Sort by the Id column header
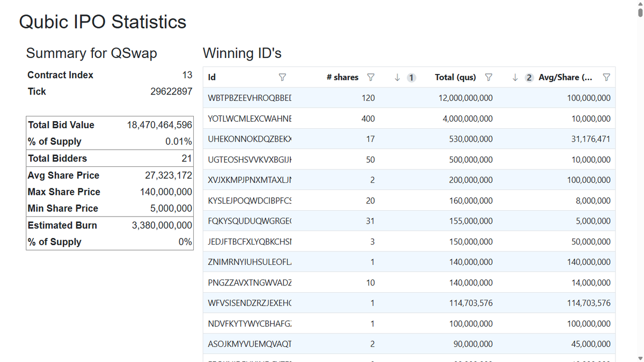The image size is (644, 362). 212,77
